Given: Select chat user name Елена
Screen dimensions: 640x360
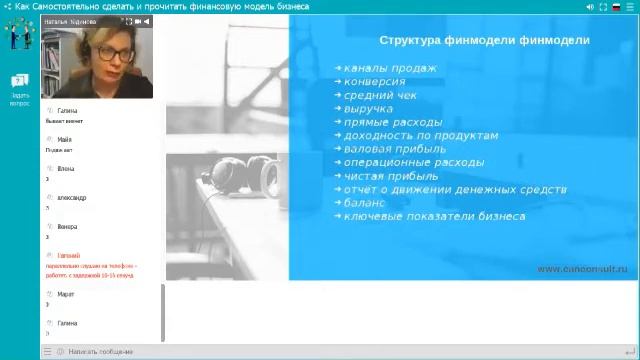Looking at the screenshot, I should point(66,169).
